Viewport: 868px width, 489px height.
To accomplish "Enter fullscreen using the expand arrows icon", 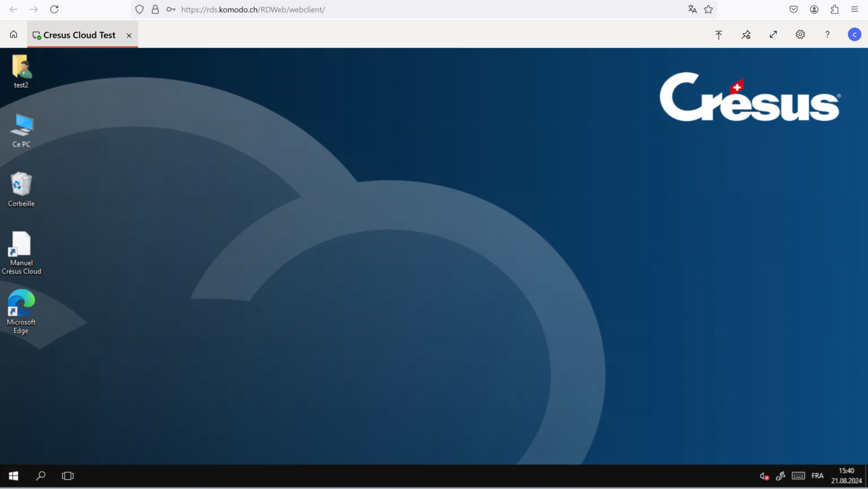I will coord(773,34).
